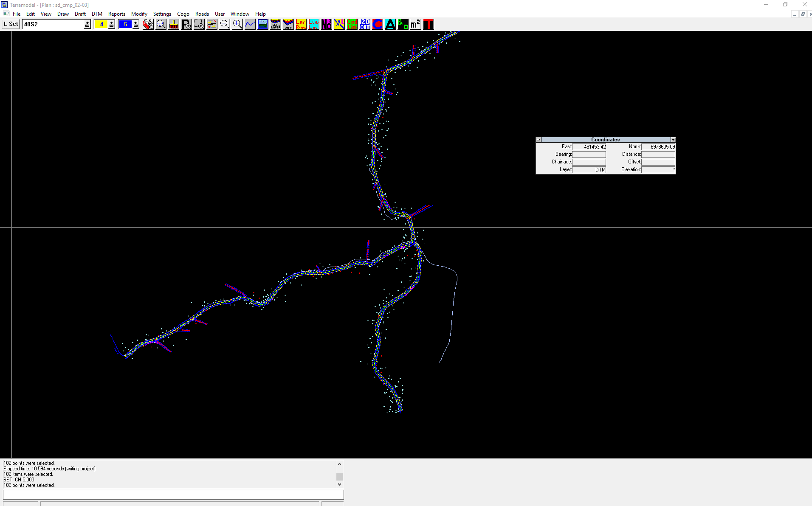Screen dimensions: 812x506
Task: Open the DTM menu
Action: pyautogui.click(x=97, y=14)
